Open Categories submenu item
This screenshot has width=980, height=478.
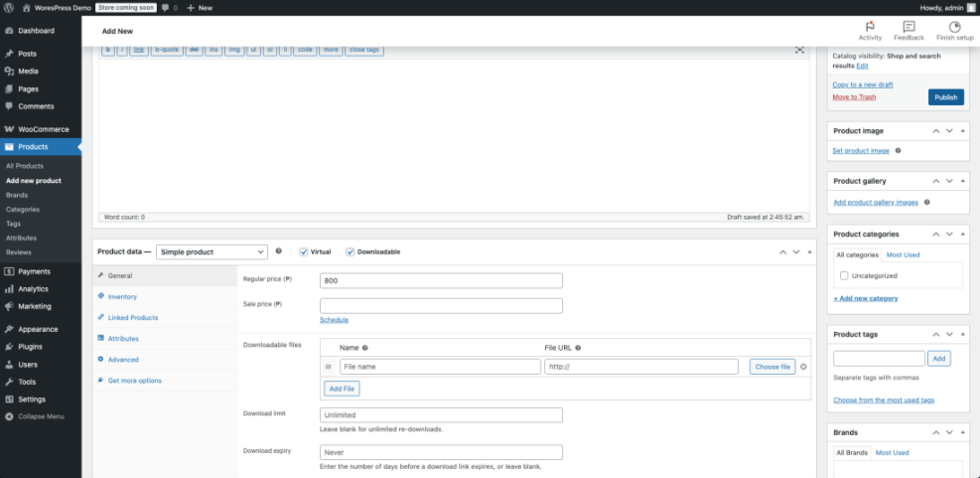pyautogui.click(x=23, y=209)
